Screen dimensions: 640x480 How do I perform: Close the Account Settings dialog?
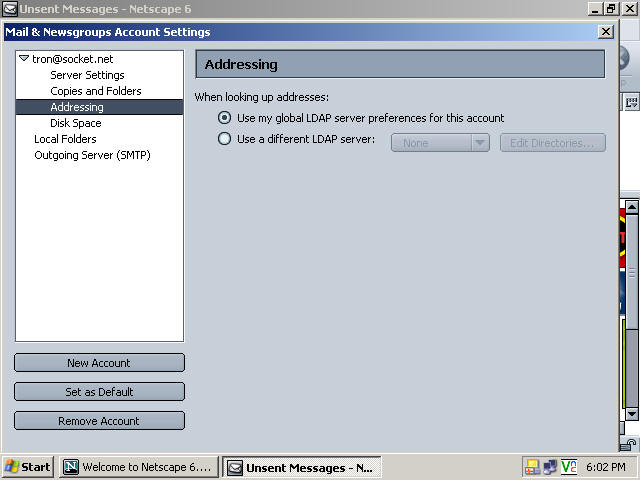click(606, 31)
